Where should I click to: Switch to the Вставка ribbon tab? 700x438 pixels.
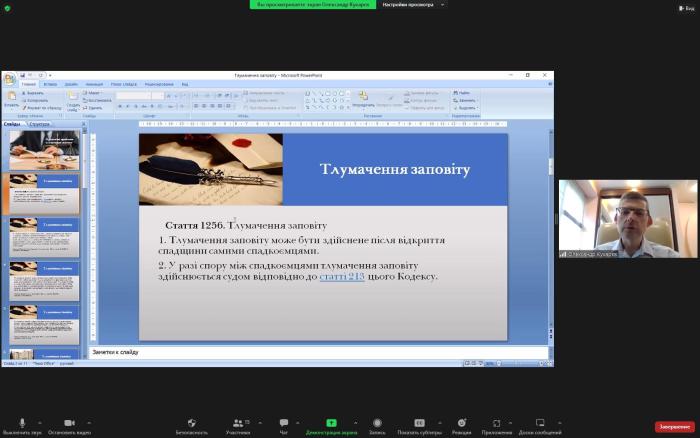point(50,84)
